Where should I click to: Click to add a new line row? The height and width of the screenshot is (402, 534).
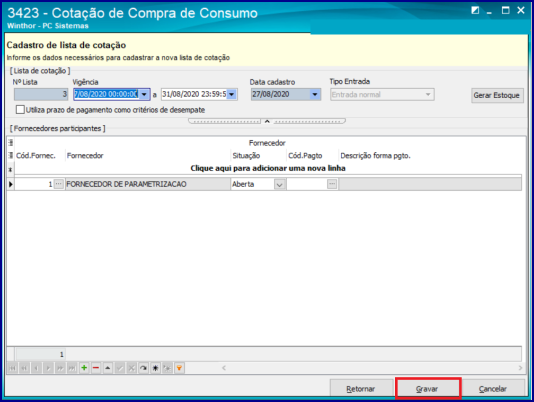tap(268, 168)
